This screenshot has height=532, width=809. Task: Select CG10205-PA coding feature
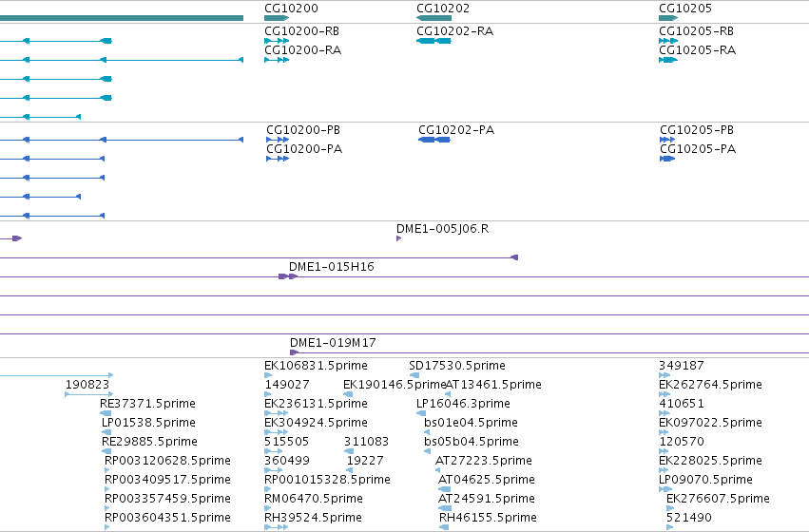point(667,159)
